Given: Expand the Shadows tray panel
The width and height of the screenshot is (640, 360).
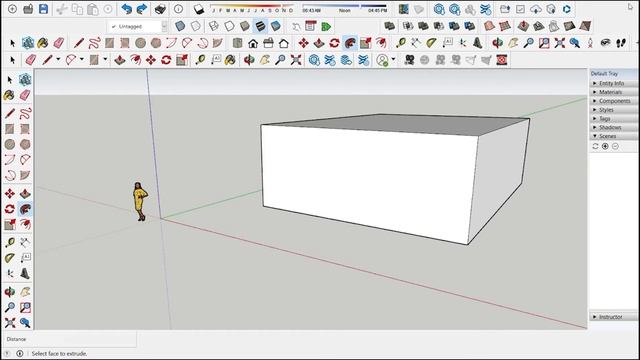Looking at the screenshot, I should [x=614, y=127].
